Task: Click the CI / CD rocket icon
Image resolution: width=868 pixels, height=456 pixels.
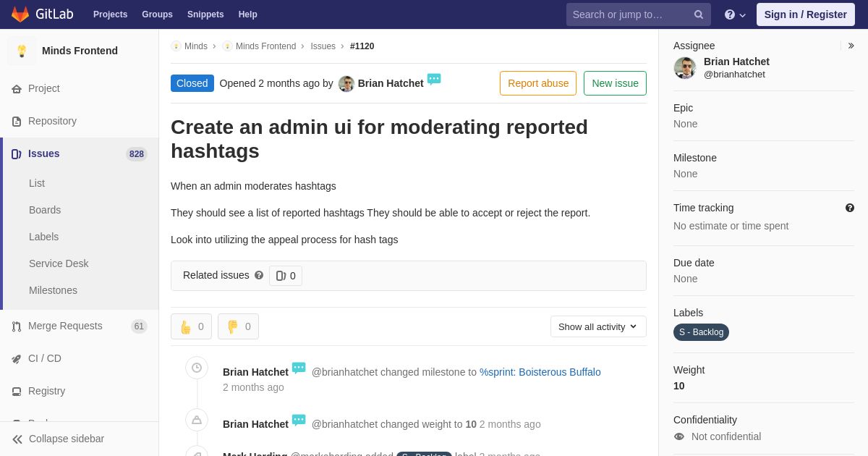Action: tap(17, 359)
